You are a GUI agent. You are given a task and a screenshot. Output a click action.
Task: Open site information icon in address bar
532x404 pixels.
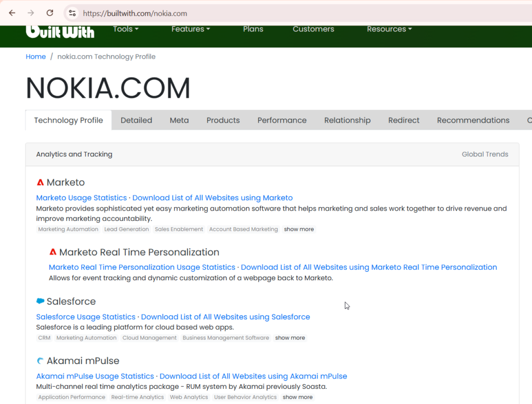pos(72,13)
